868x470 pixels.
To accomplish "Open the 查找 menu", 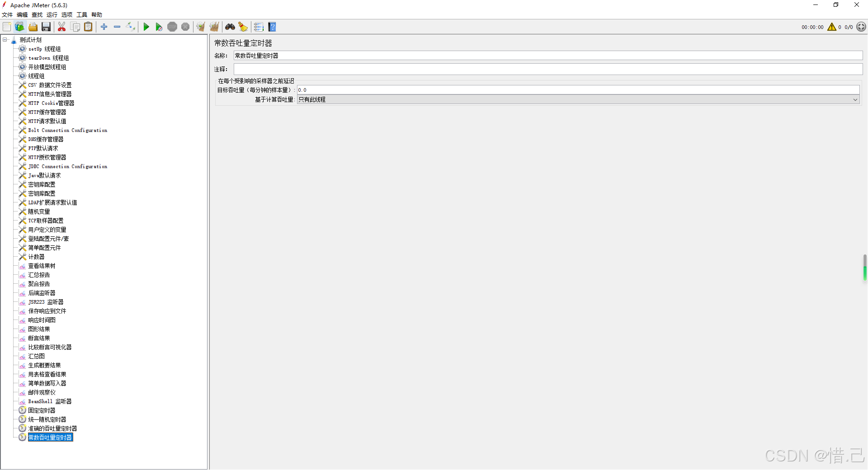I will tap(37, 15).
